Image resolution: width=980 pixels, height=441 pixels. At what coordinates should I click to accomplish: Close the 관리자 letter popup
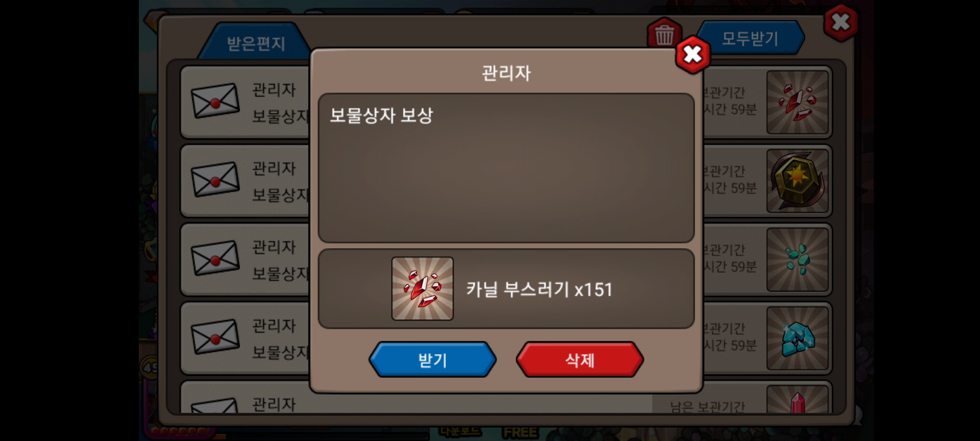(693, 55)
